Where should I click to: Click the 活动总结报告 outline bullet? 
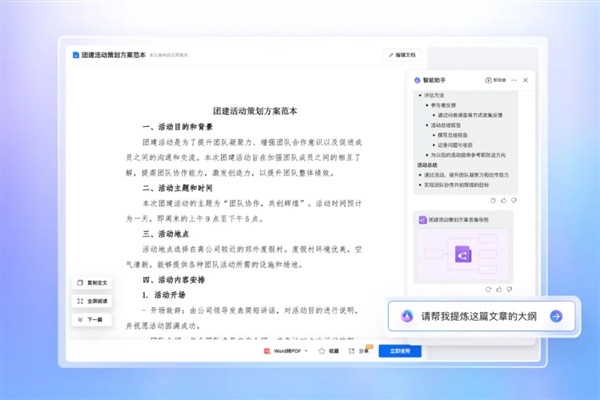point(446,125)
